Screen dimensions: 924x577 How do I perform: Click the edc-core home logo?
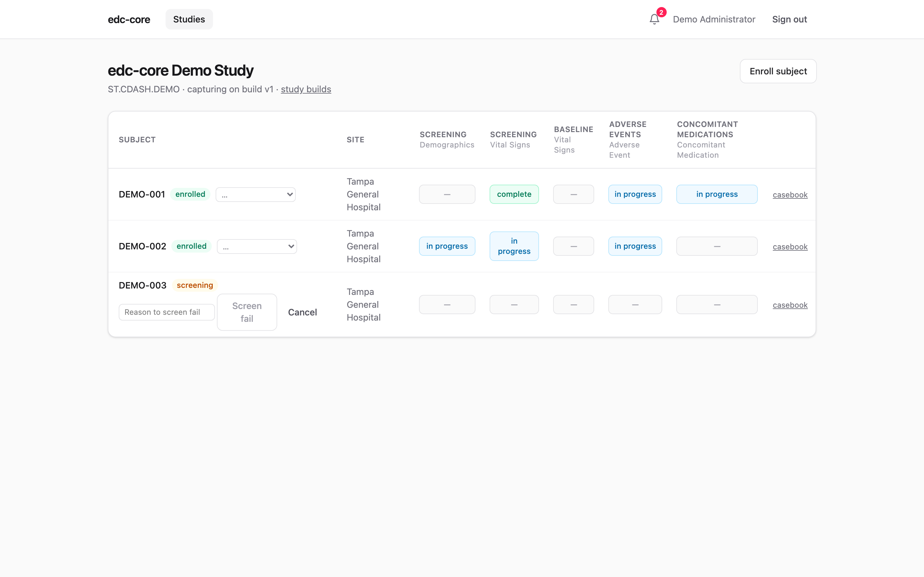coord(129,19)
